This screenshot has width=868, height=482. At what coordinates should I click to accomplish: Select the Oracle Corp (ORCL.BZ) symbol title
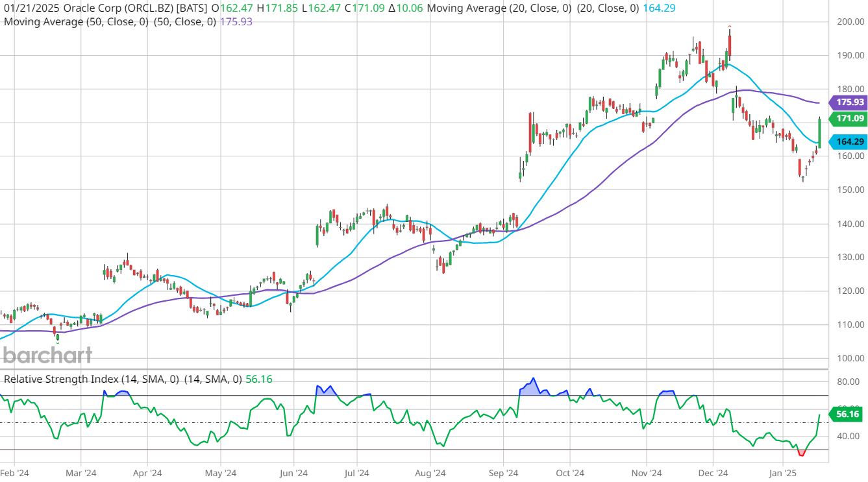(x=118, y=8)
